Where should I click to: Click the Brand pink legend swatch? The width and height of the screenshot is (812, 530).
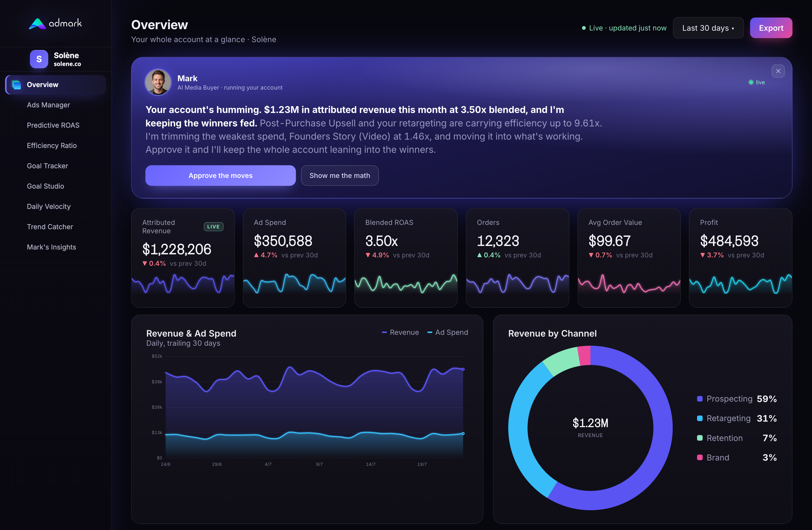coord(699,458)
